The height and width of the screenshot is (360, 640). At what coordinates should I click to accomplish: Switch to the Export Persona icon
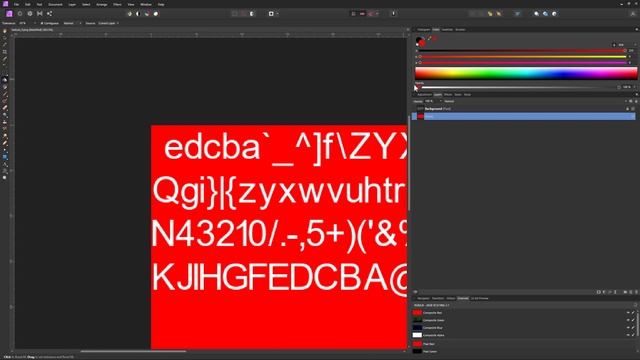[x=49, y=13]
